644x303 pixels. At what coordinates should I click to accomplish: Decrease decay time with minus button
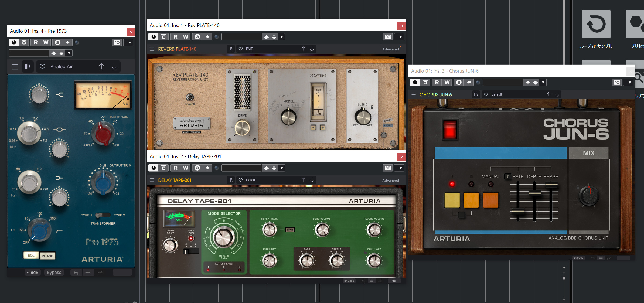point(313,127)
